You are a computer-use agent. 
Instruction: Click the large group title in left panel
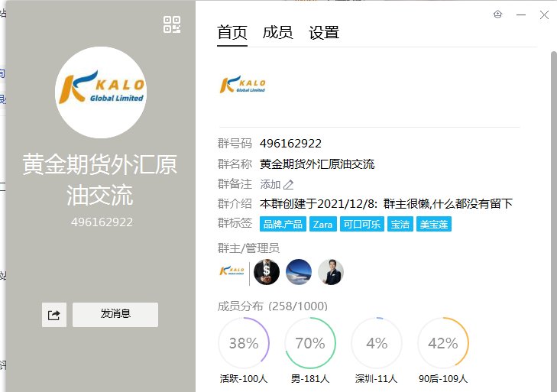[x=100, y=180]
